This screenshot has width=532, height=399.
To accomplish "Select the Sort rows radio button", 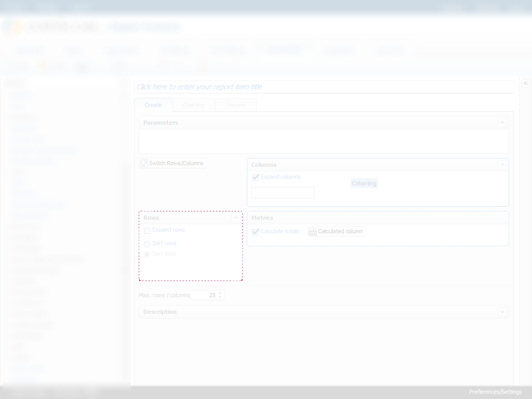I will pyautogui.click(x=147, y=244).
